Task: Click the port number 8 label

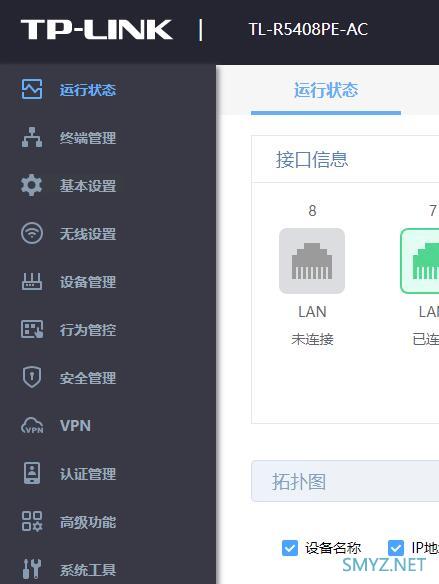Action: (x=312, y=211)
